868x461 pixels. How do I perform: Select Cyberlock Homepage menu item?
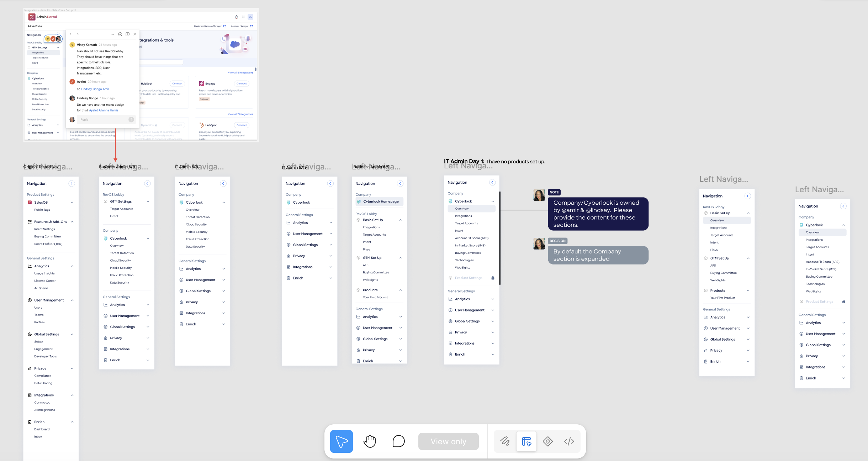[379, 201]
